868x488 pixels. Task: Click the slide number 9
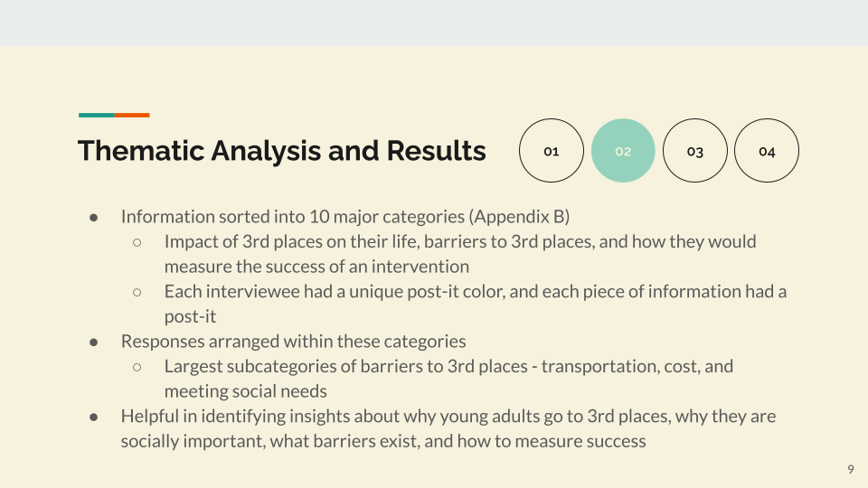pyautogui.click(x=851, y=469)
